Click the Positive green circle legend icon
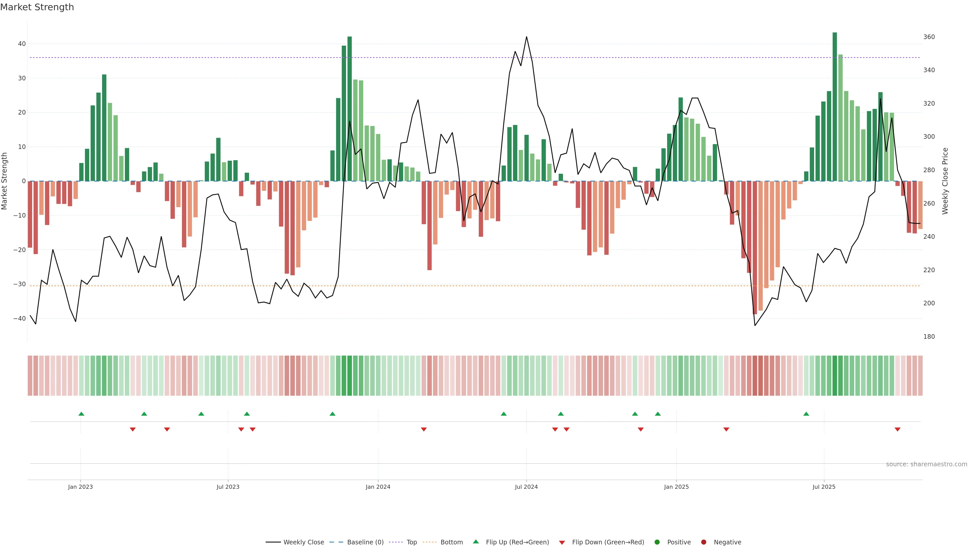The width and height of the screenshot is (980, 551). coord(657,542)
